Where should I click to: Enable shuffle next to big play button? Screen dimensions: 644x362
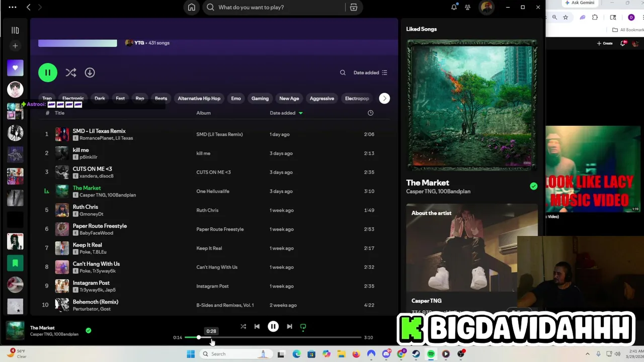coord(71,72)
